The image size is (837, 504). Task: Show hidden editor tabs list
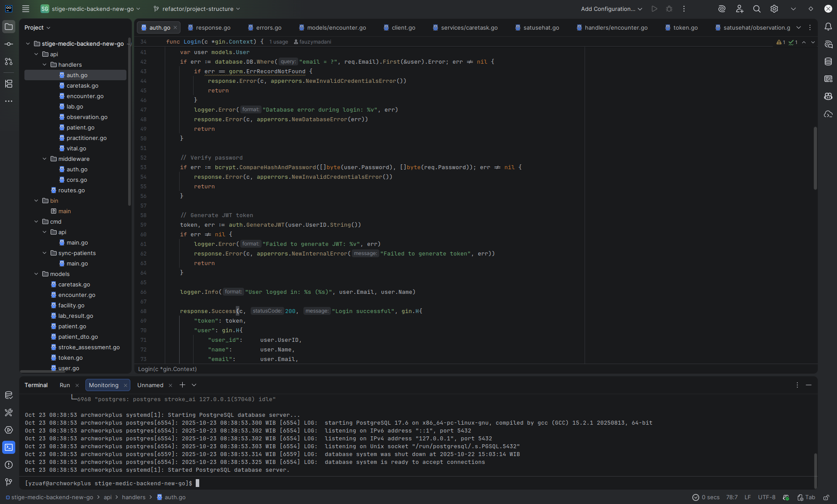pos(799,27)
